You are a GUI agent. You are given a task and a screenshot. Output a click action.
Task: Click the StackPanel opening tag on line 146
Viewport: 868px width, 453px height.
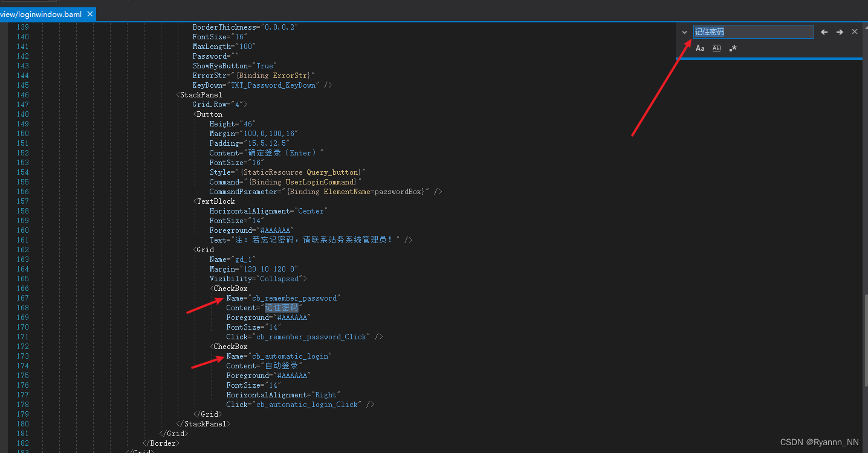coord(199,95)
